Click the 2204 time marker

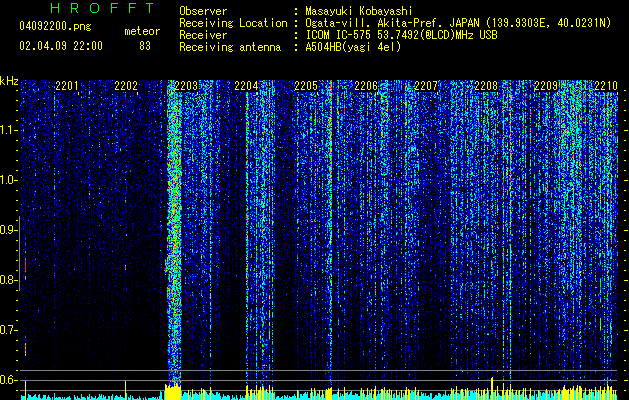(246, 86)
